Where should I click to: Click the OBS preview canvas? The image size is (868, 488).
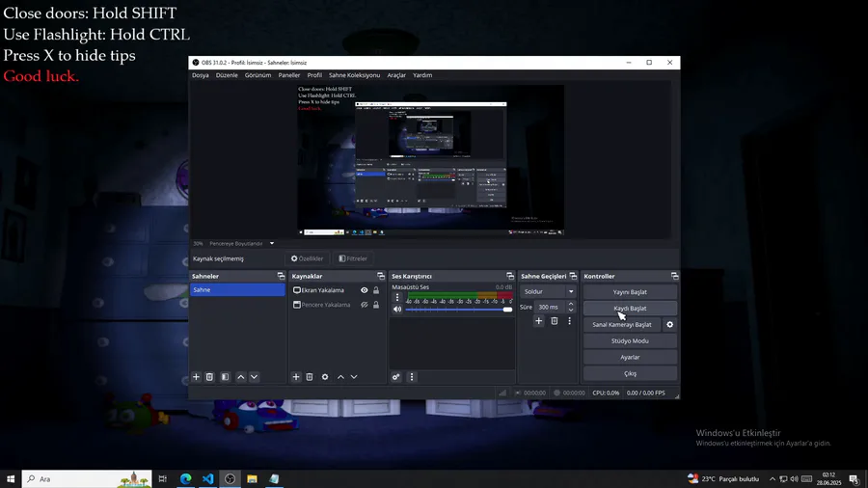pos(431,160)
